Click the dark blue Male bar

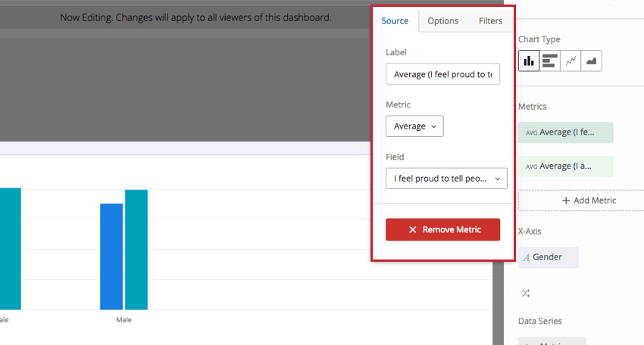coord(111,256)
